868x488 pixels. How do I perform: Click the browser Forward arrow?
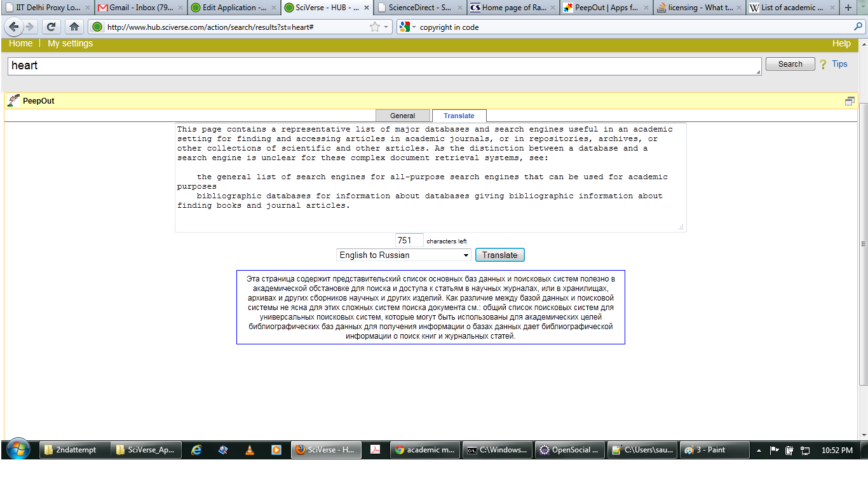(x=29, y=27)
